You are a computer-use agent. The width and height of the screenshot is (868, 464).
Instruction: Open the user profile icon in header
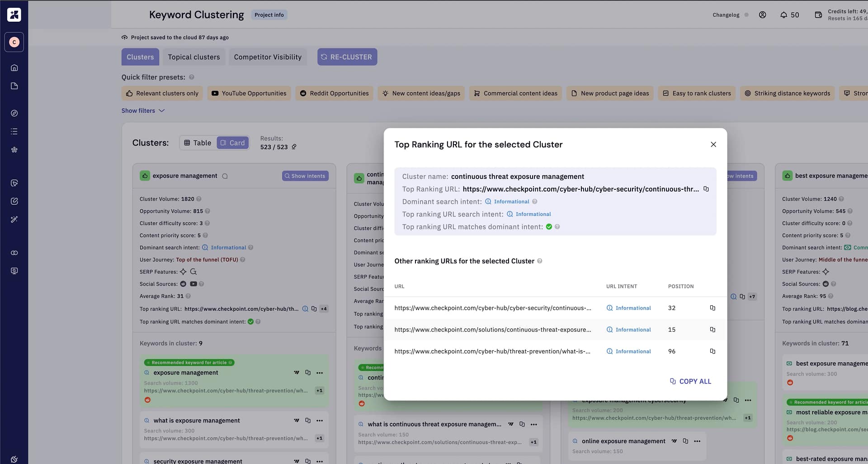click(x=762, y=15)
